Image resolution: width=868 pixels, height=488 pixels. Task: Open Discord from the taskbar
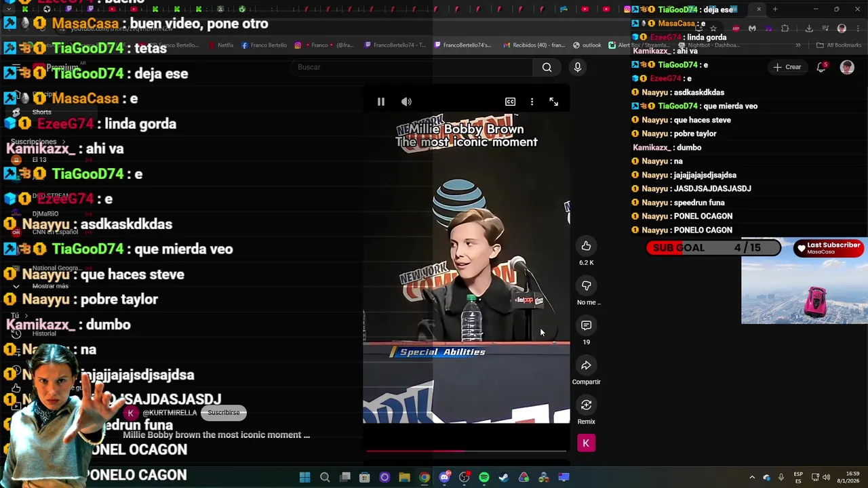pos(444,477)
